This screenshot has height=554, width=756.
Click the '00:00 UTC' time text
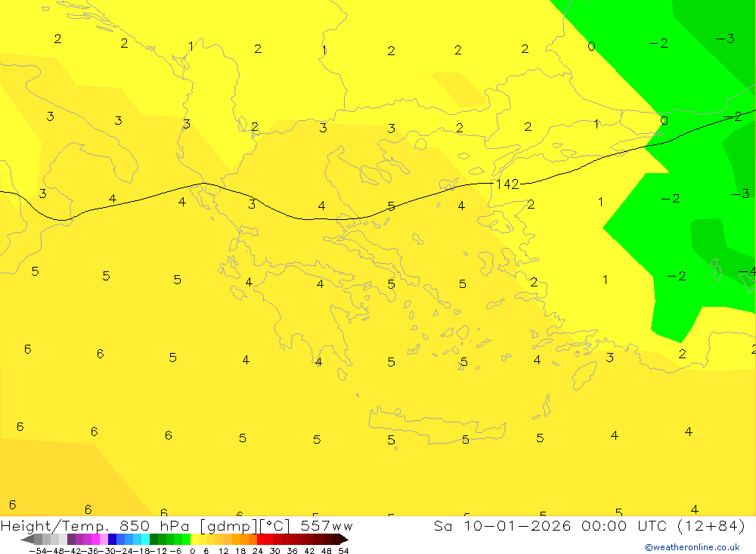624,526
